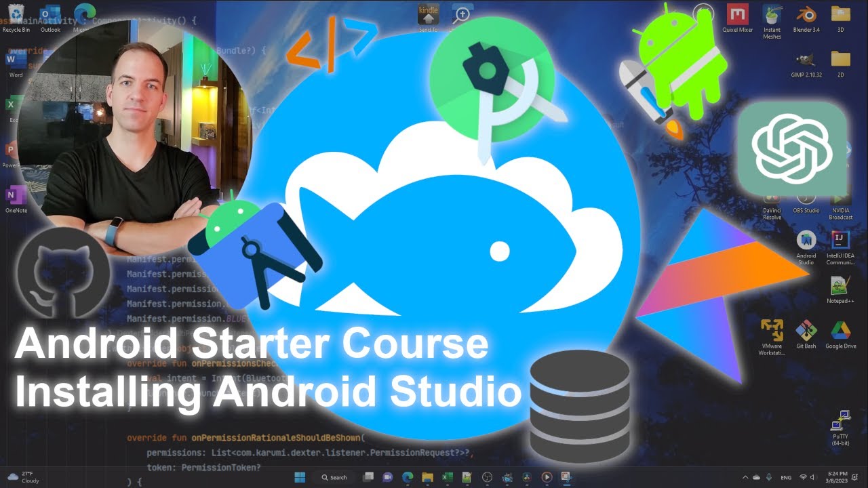Click the OneDrive cloud tray icon
Image resolution: width=868 pixels, height=488 pixels.
click(x=756, y=477)
